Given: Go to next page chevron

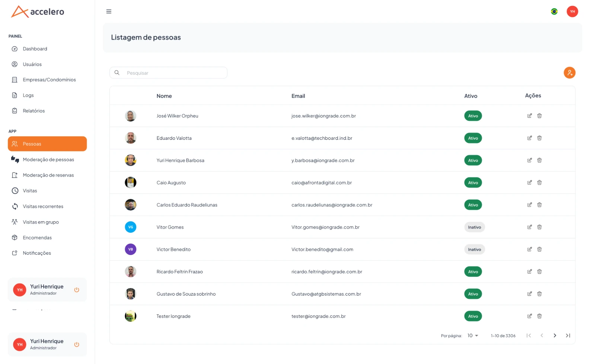Looking at the screenshot, I should tap(555, 335).
